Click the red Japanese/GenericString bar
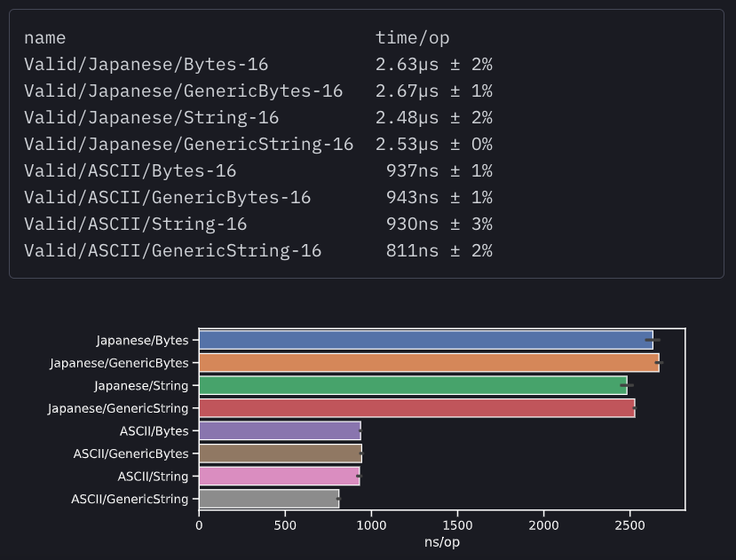 tap(416, 408)
